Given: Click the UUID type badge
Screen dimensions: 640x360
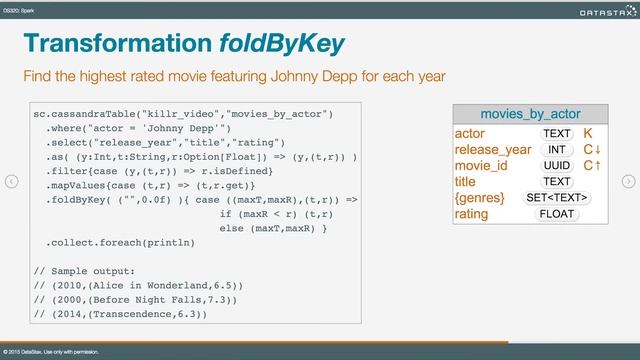Looking at the screenshot, I should click(557, 165).
